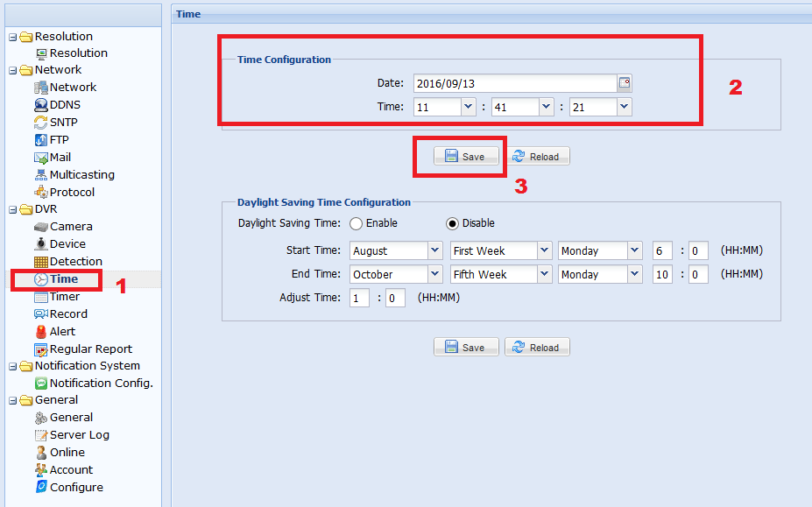Click the SNTP sync icon

click(41, 123)
